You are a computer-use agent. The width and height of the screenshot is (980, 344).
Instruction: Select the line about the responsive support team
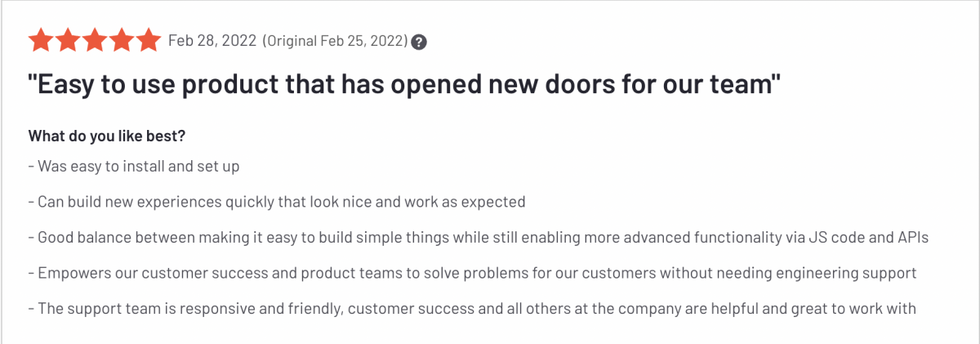point(473,309)
